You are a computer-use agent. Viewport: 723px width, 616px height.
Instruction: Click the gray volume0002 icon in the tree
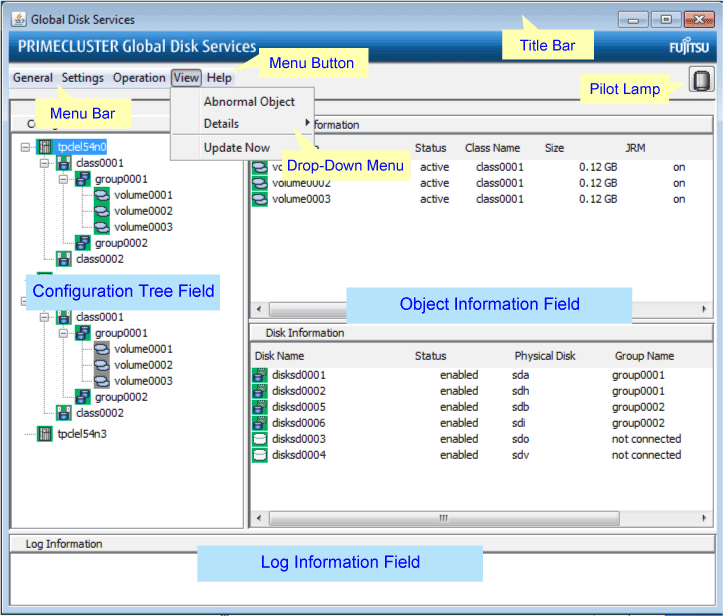[101, 365]
